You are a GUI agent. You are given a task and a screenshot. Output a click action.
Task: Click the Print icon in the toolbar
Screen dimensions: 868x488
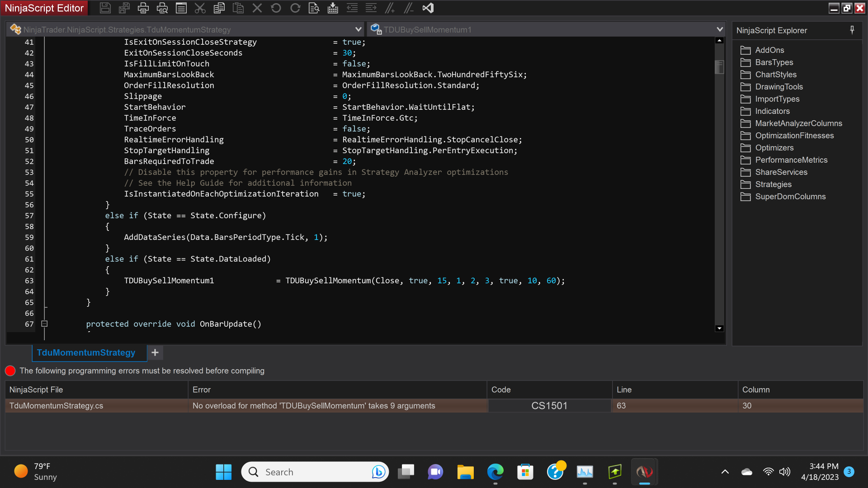click(x=143, y=8)
